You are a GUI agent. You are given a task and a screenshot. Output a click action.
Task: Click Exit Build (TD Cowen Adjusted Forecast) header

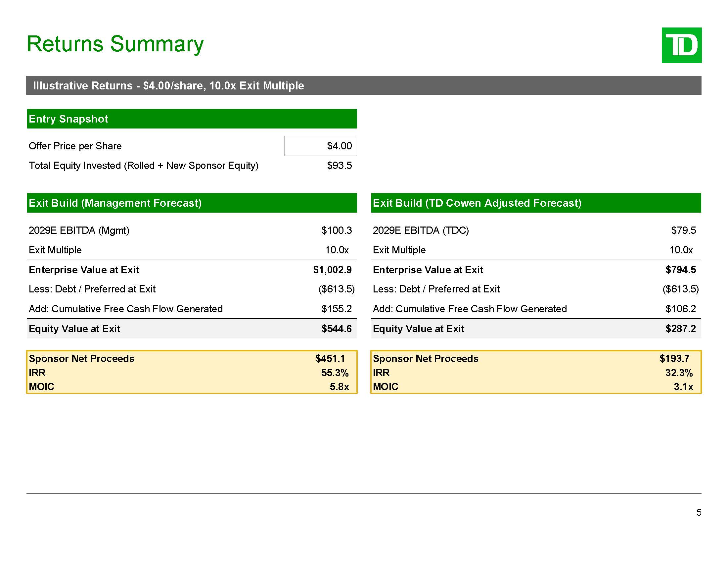(536, 203)
